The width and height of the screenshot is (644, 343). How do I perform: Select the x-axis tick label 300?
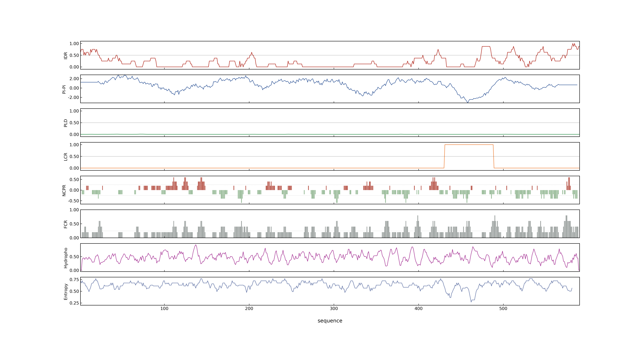334,309
